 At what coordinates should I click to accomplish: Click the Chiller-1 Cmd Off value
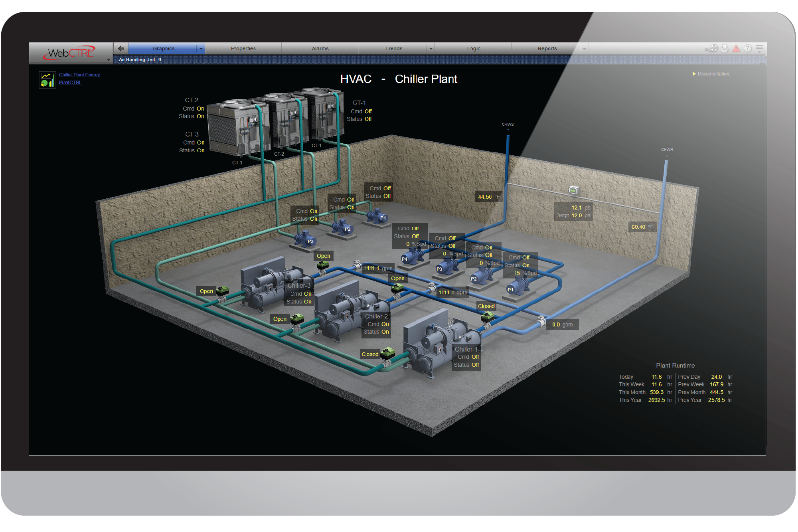coord(475,357)
